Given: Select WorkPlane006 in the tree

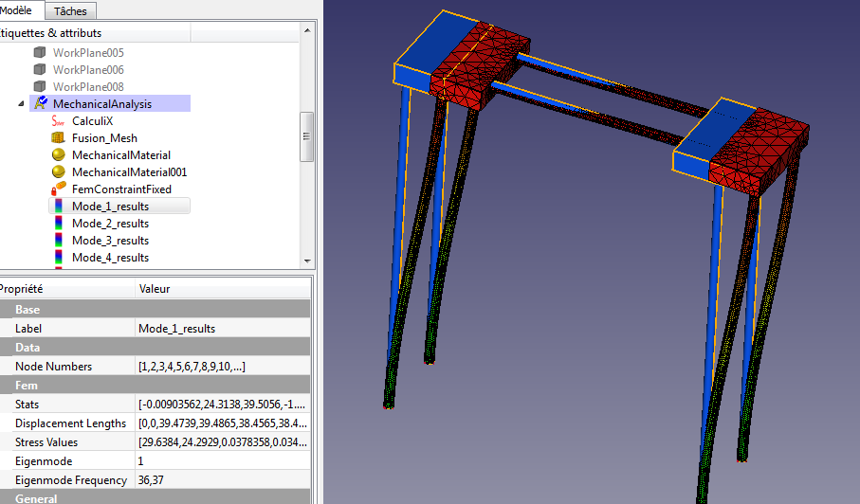Looking at the screenshot, I should tap(88, 69).
